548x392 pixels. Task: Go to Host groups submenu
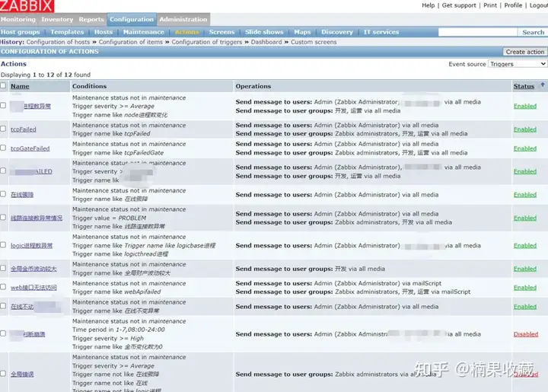21,32
